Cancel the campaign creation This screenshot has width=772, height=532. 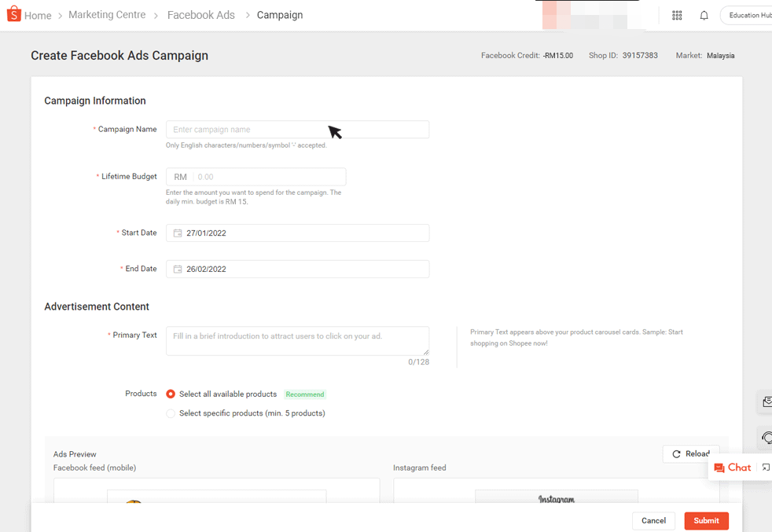tap(653, 520)
